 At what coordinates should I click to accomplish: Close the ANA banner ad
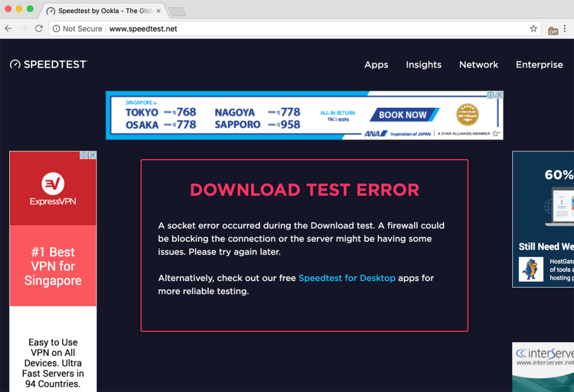[499, 95]
